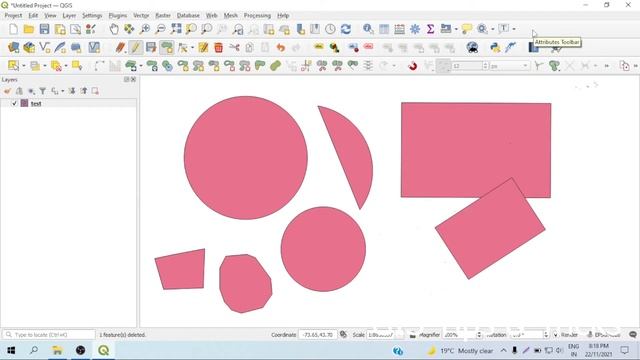Open the Select Features dropdown arrow
This screenshot has height=360, width=640.
pyautogui.click(x=24, y=66)
